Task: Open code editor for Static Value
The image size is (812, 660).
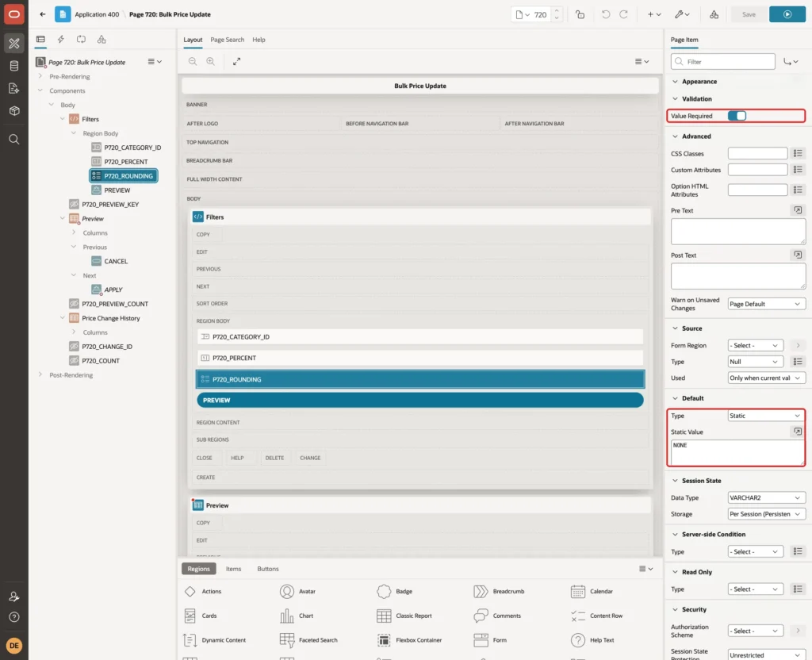Action: (798, 431)
